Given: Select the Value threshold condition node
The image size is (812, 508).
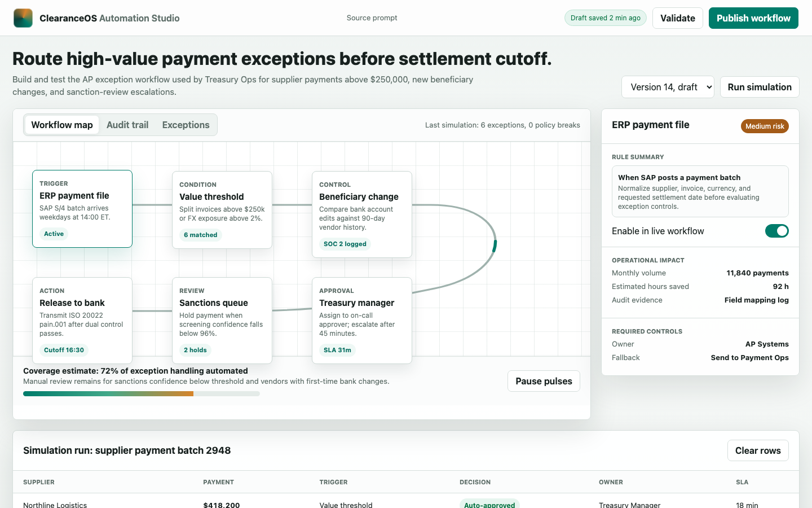Looking at the screenshot, I should [222, 210].
